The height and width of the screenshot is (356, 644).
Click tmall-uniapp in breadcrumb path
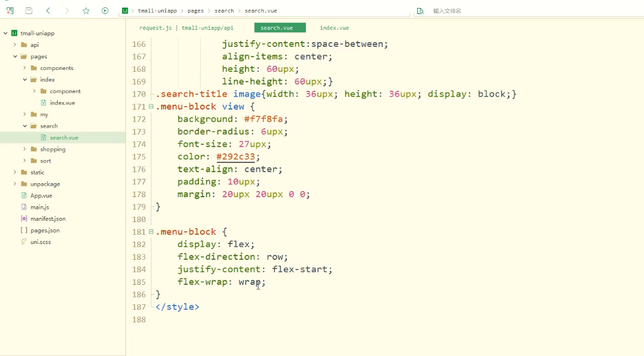158,11
